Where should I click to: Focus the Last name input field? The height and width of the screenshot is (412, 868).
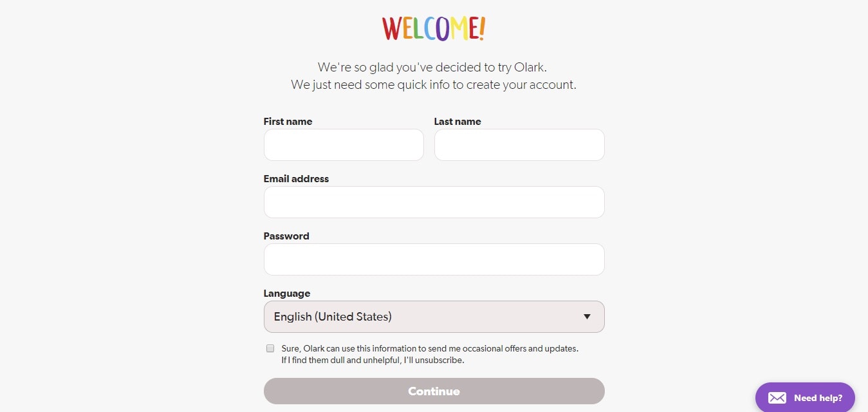click(x=519, y=145)
